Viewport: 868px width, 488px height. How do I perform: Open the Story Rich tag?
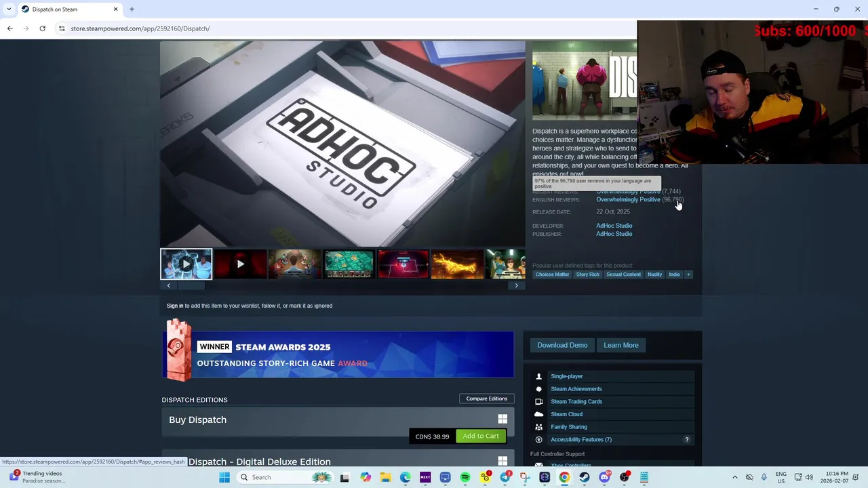pyautogui.click(x=588, y=274)
